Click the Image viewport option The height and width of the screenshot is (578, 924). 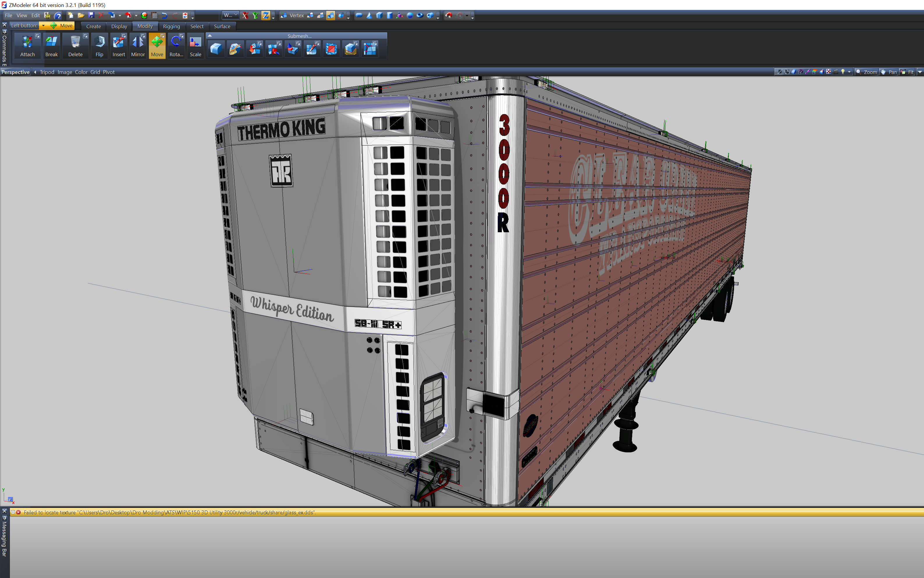coord(65,72)
